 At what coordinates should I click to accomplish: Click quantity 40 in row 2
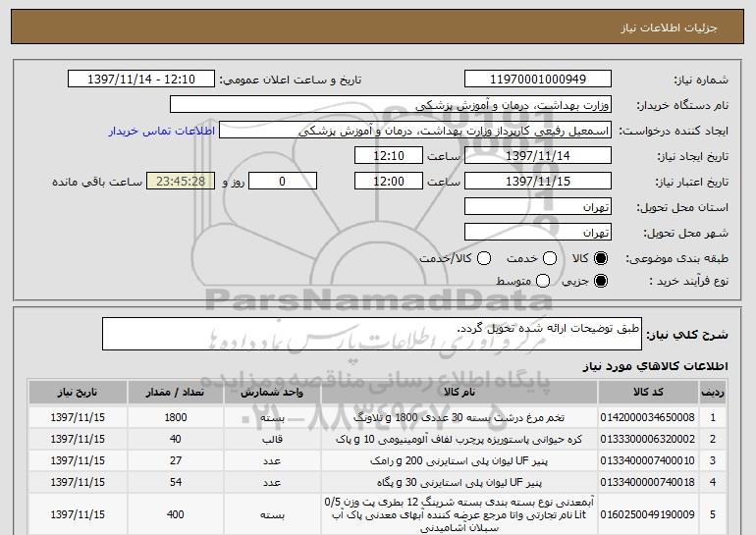pyautogui.click(x=176, y=439)
